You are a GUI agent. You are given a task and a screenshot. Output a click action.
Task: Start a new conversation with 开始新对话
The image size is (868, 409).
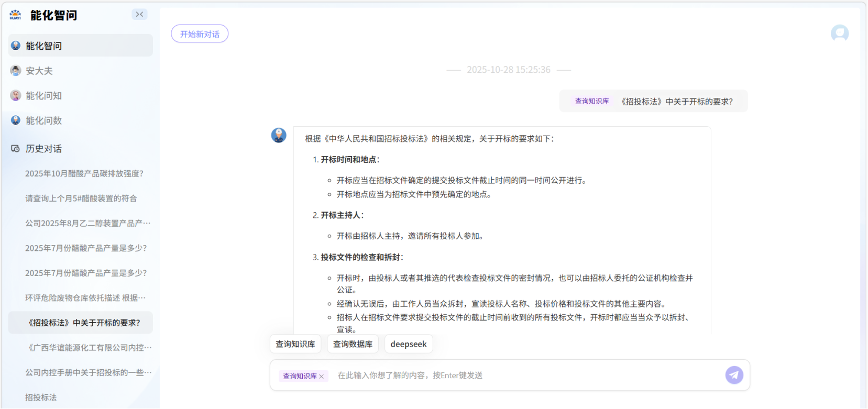tap(200, 34)
